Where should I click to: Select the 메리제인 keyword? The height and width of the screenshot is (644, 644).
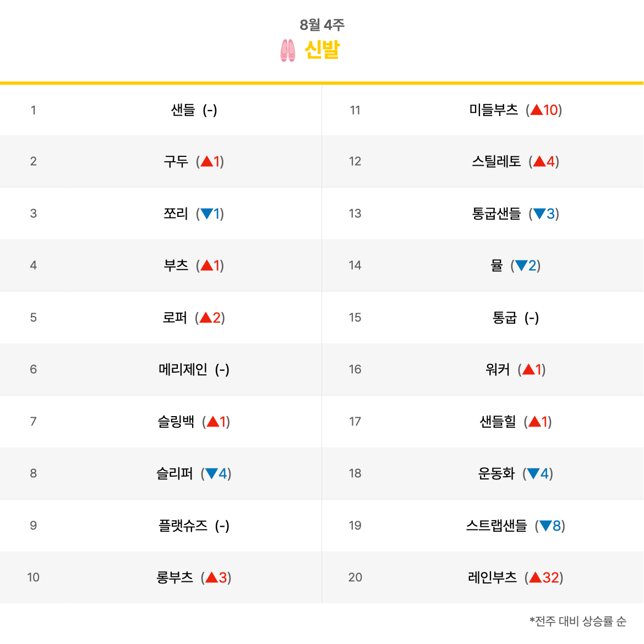point(183,369)
